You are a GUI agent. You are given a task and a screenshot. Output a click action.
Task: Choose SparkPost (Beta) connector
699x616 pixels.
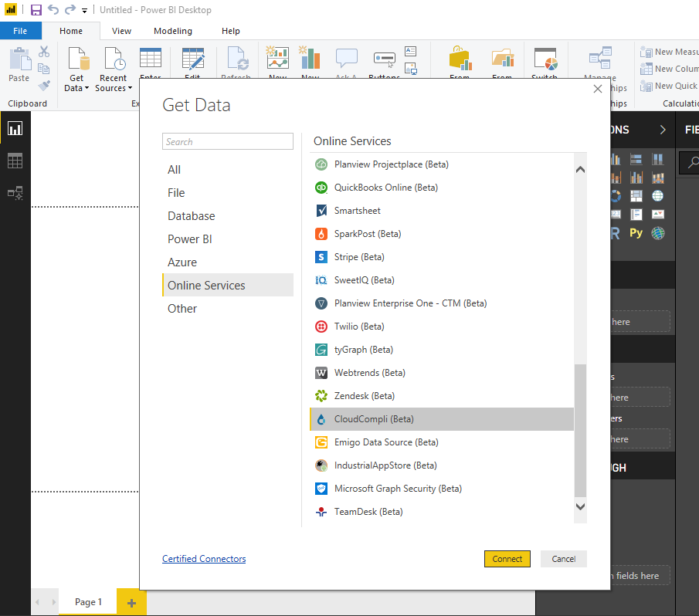click(x=442, y=234)
